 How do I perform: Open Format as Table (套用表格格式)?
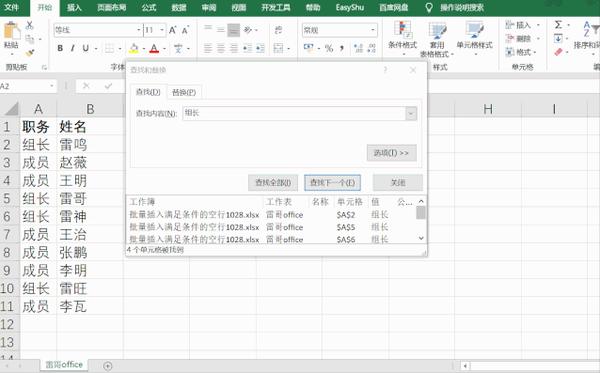[x=437, y=39]
